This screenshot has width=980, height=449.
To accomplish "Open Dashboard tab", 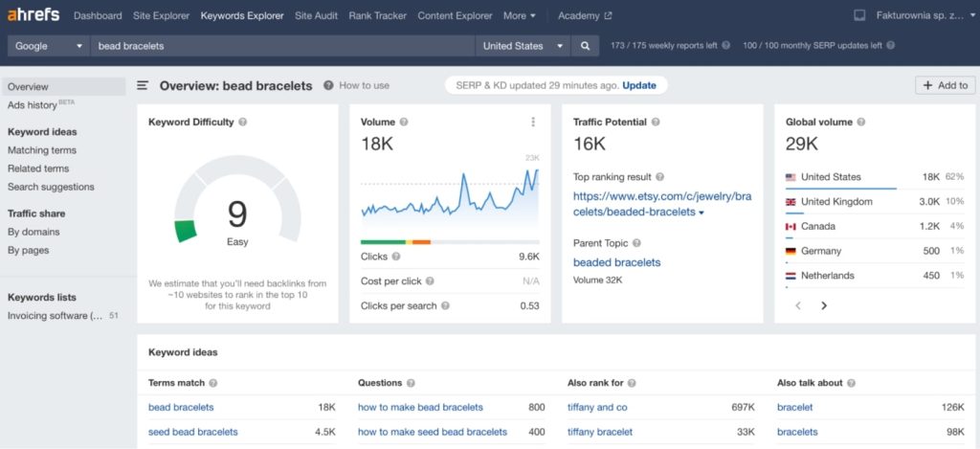I will pos(98,15).
